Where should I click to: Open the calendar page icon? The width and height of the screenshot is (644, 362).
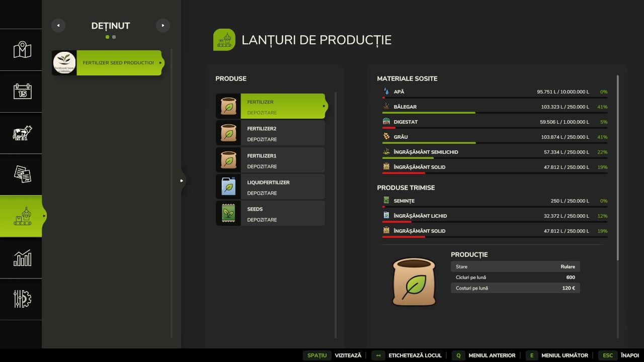[x=22, y=91]
